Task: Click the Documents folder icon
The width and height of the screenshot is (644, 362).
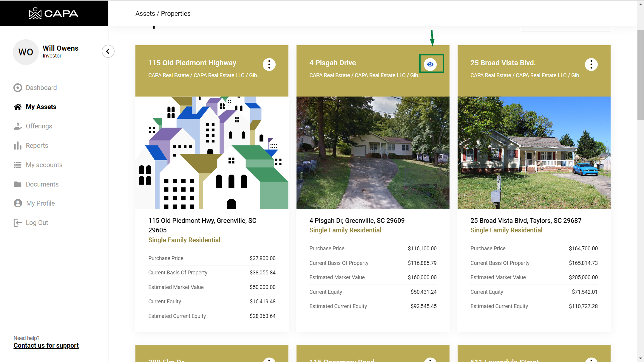Action: (x=18, y=184)
